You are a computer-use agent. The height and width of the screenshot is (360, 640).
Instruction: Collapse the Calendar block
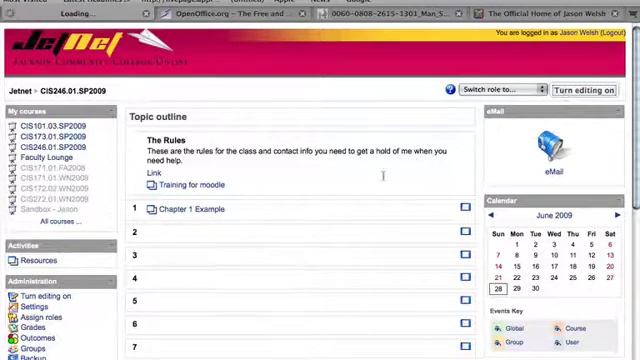point(618,200)
